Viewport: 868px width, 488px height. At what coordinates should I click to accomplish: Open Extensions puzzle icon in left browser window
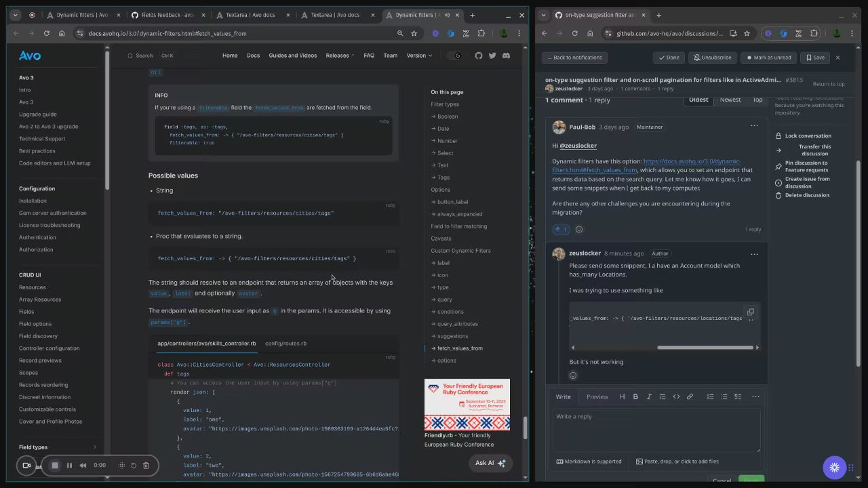481,33
